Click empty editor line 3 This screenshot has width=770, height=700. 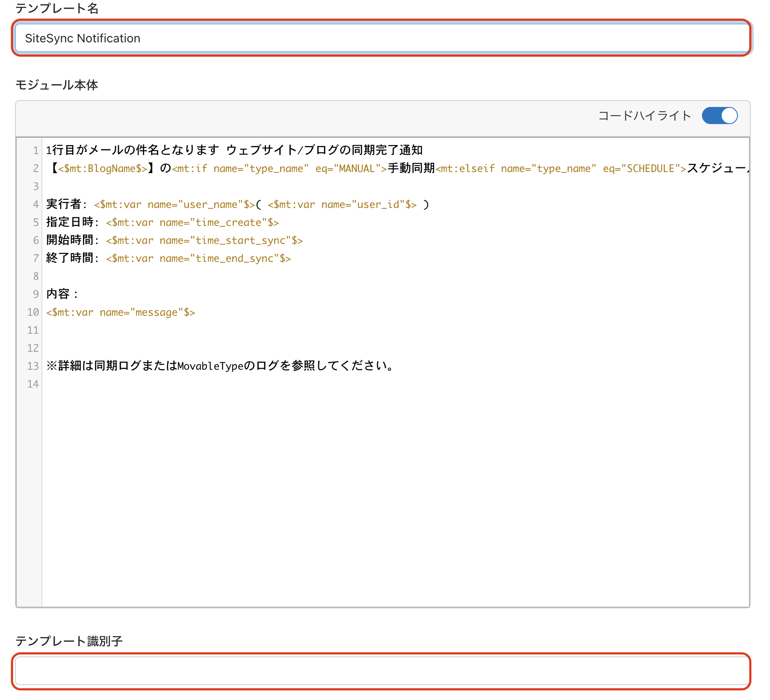pyautogui.click(x=396, y=186)
